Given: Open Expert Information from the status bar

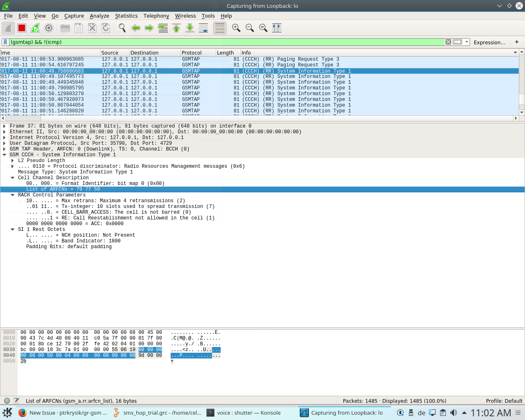Looking at the screenshot, I should (x=6, y=401).
